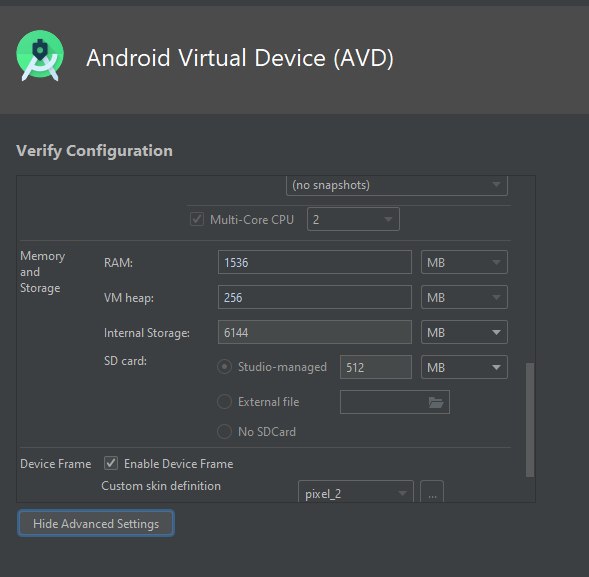589x577 pixels.
Task: Click the SD card size field showing 512
Action: coord(376,367)
